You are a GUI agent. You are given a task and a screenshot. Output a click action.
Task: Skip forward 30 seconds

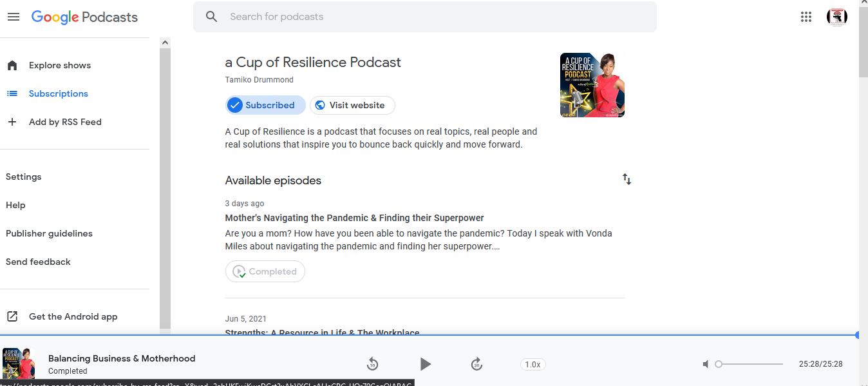476,364
